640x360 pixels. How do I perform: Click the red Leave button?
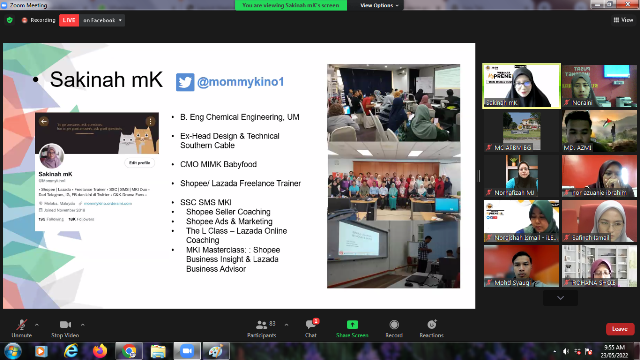[620, 329]
